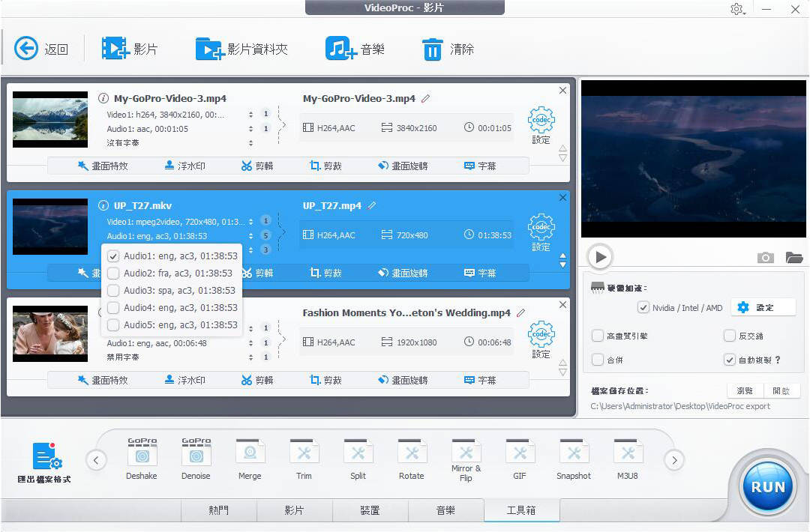810x532 pixels.
Task: Expand more tools with the right chevron
Action: [x=674, y=461]
